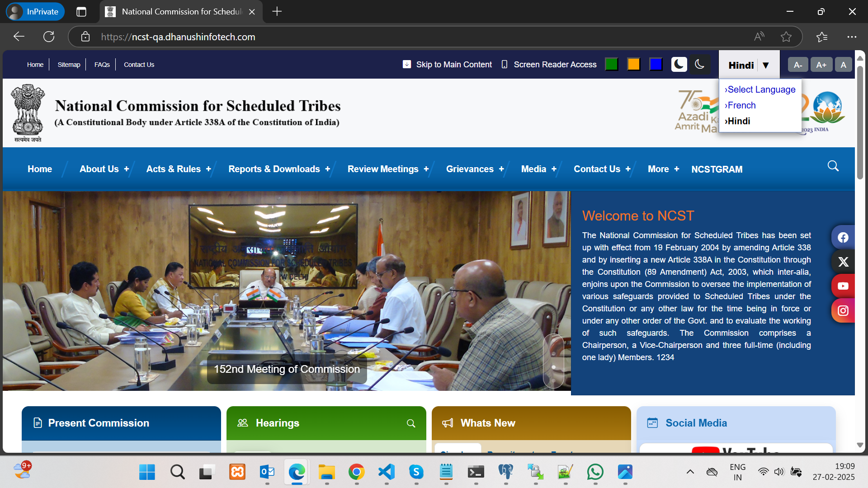Open the browser Favorites list
868x488 pixels.
[822, 37]
